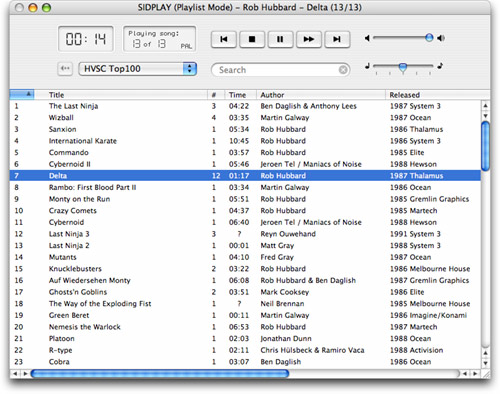Select Ghosts'n Goblins entry
The height and width of the screenshot is (394, 500).
point(245,292)
